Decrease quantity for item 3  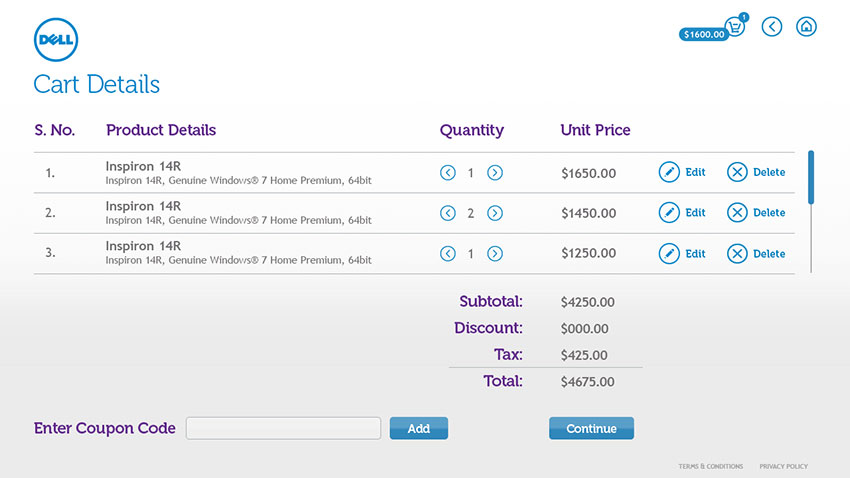[448, 253]
